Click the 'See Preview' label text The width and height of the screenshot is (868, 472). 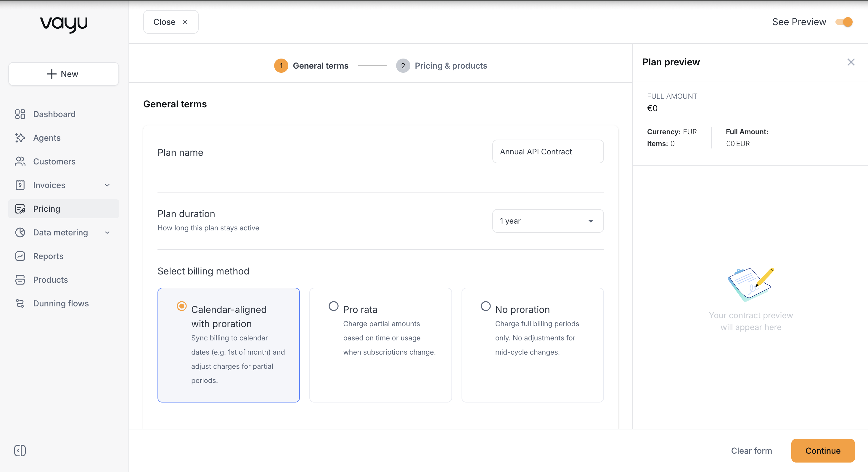tap(799, 22)
